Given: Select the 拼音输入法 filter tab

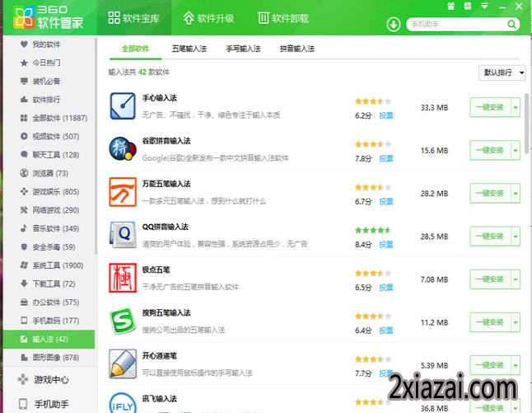Looking at the screenshot, I should [x=297, y=49].
